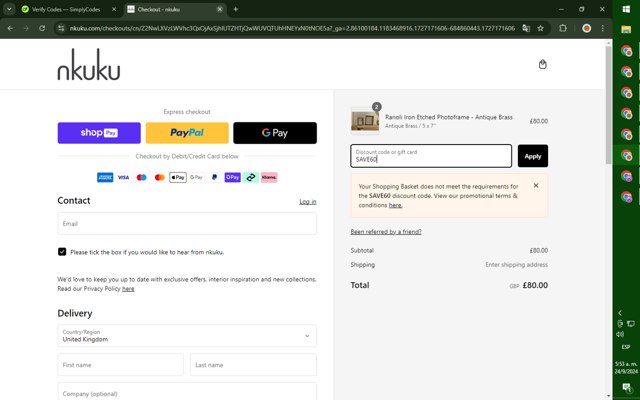Image resolution: width=640 pixels, height=400 pixels.
Task: Open promotional terms 'here' link
Action: [395, 205]
